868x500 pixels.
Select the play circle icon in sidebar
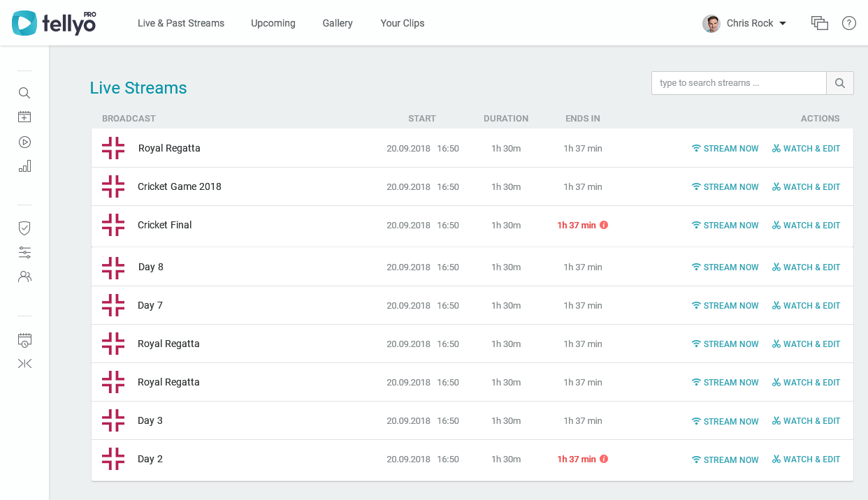point(24,142)
